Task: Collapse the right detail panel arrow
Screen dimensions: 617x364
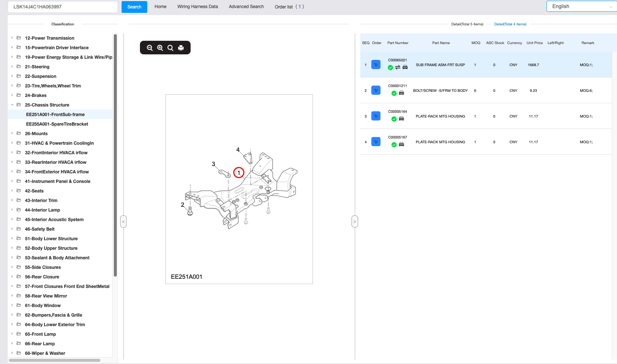Action: (354, 221)
